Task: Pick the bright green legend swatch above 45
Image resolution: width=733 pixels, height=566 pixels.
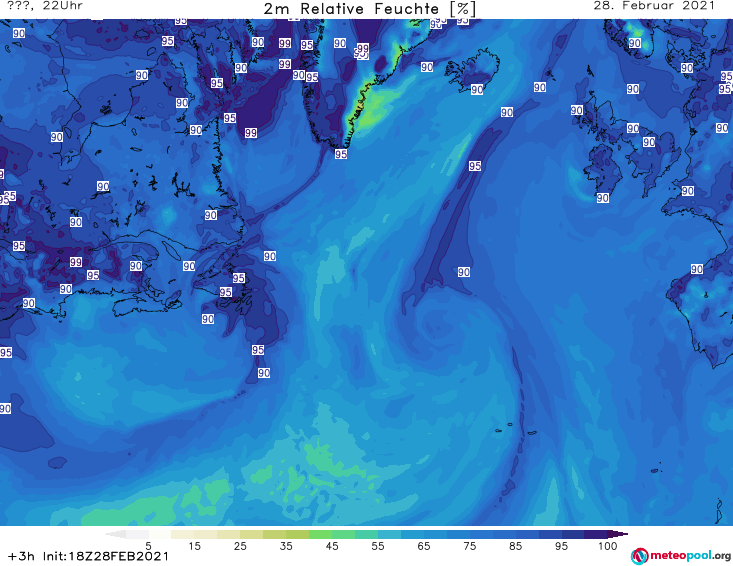Action: tap(320, 534)
